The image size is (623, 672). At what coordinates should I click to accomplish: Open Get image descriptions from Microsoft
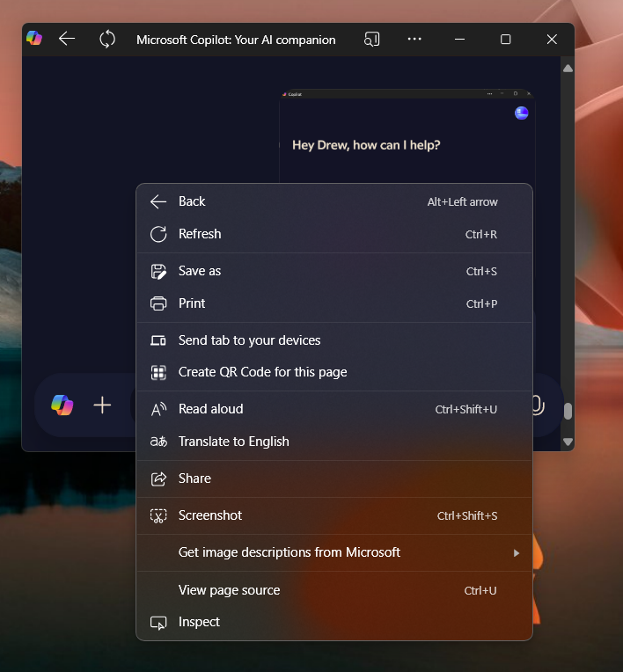pyautogui.click(x=334, y=553)
